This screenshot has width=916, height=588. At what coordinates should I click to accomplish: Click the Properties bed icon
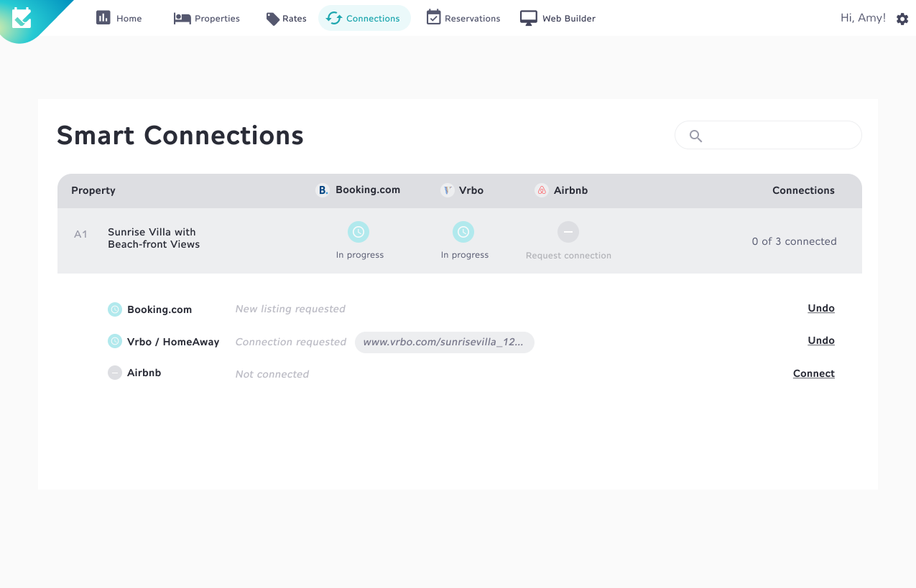(x=182, y=19)
